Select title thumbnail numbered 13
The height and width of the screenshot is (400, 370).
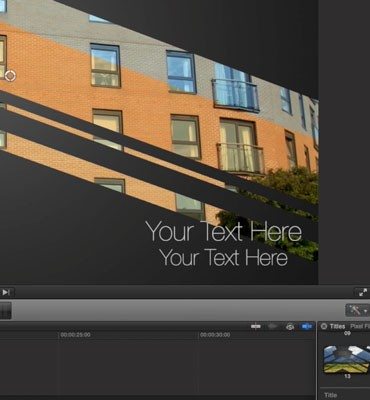tap(347, 359)
